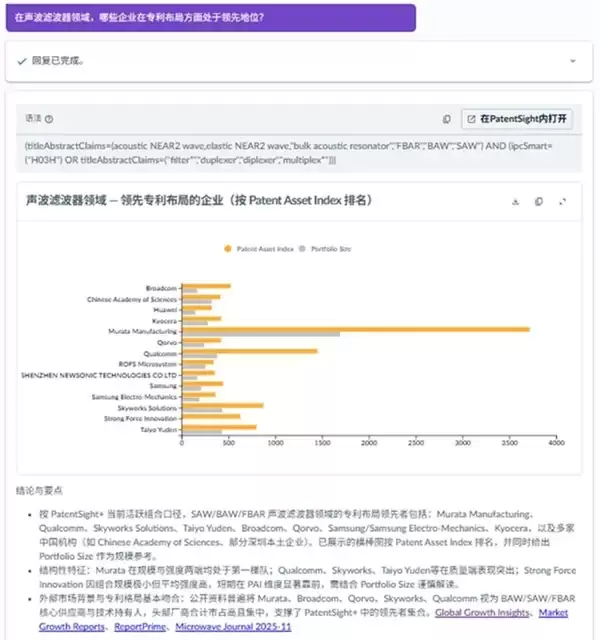Click the 结论与要点 heading
Image resolution: width=600 pixels, height=640 pixels.
coord(39,490)
